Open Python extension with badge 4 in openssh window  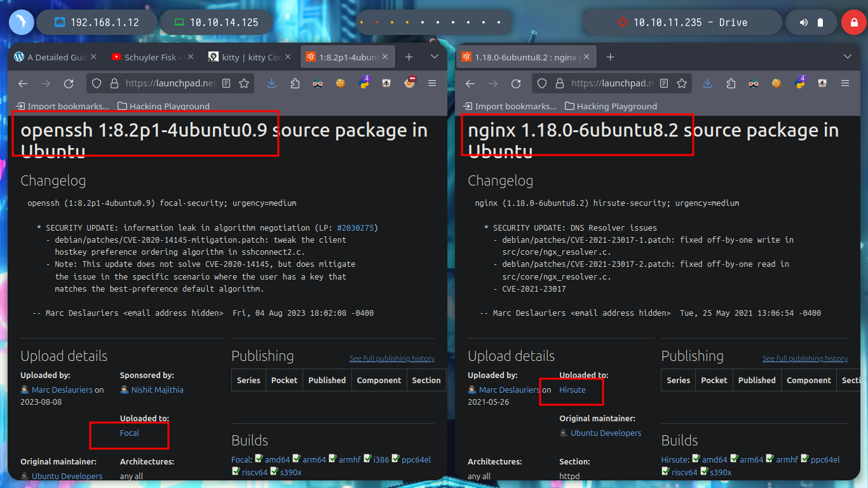(365, 83)
